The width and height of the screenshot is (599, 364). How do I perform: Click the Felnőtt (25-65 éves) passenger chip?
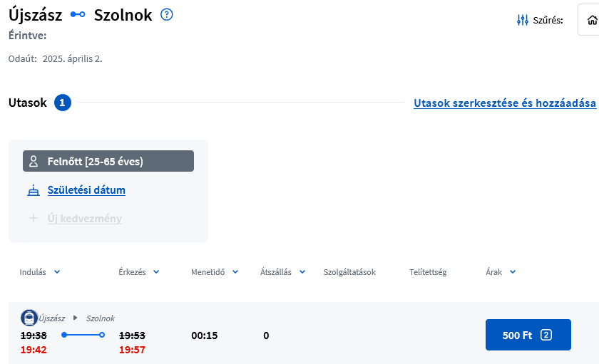pos(108,161)
